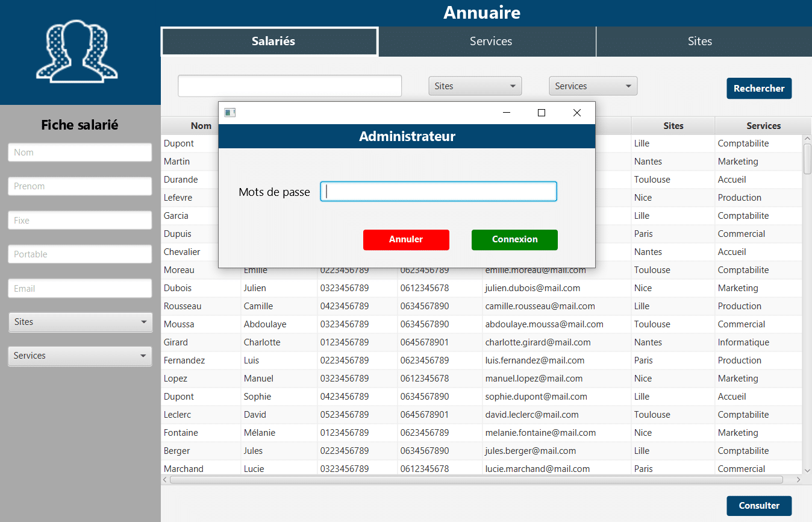Click the Email input field in Fiche salarié

coord(80,288)
